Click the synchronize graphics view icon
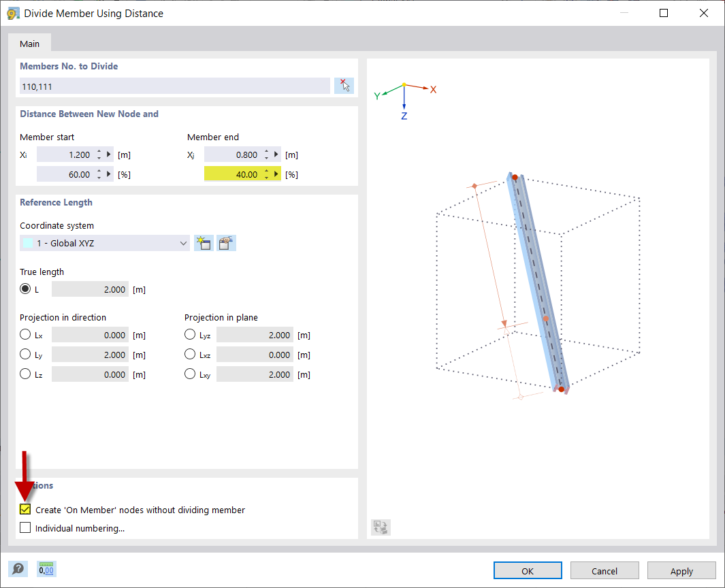The width and height of the screenshot is (725, 588). click(380, 527)
